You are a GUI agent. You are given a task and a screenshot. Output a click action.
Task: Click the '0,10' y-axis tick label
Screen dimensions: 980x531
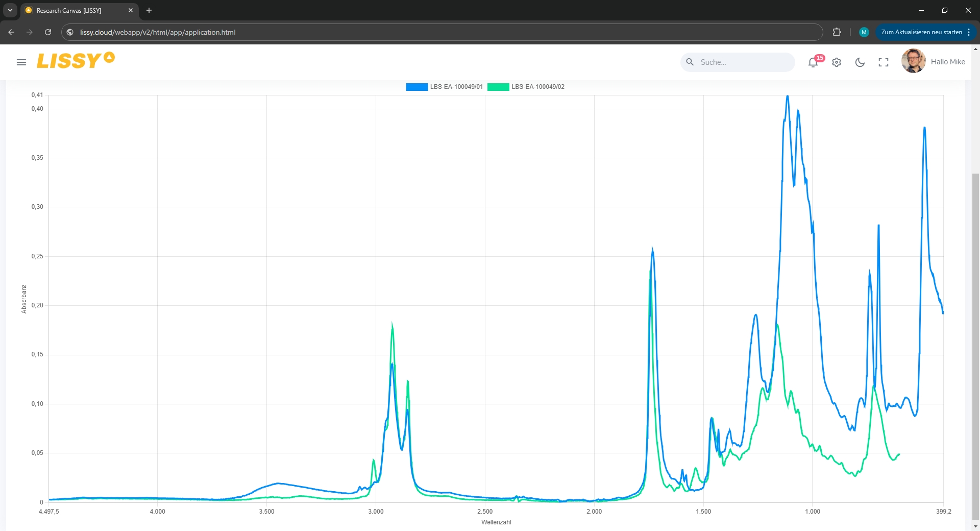[37, 404]
